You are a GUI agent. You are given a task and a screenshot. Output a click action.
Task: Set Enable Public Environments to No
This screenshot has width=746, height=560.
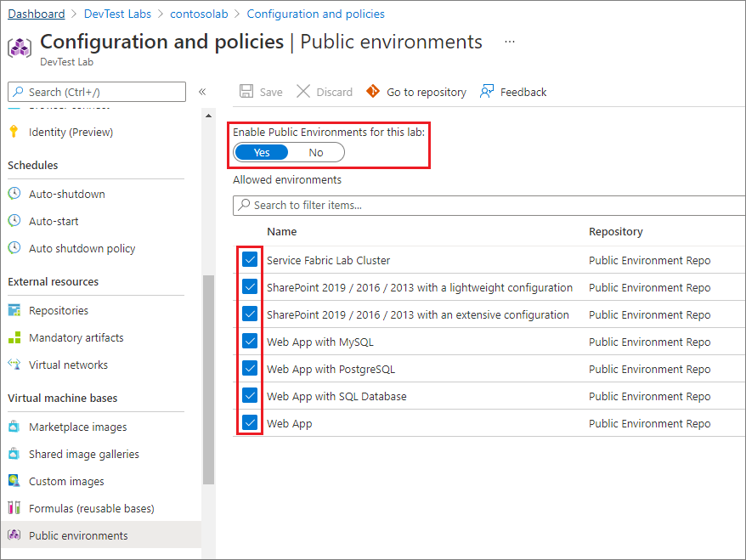[316, 152]
